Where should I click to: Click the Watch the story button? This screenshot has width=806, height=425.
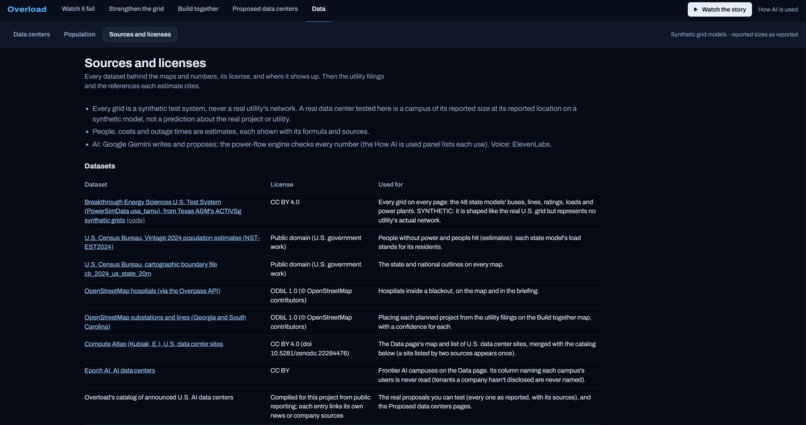point(720,9)
